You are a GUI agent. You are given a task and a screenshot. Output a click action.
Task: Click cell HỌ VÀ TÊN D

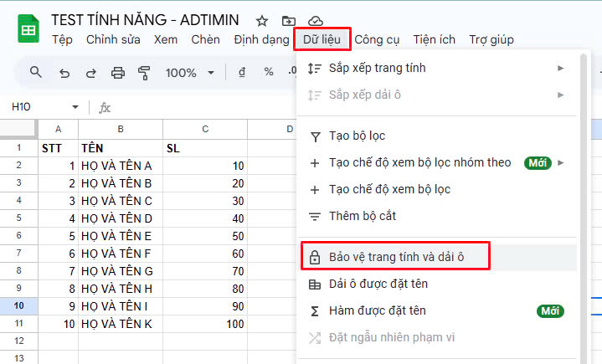click(x=121, y=218)
